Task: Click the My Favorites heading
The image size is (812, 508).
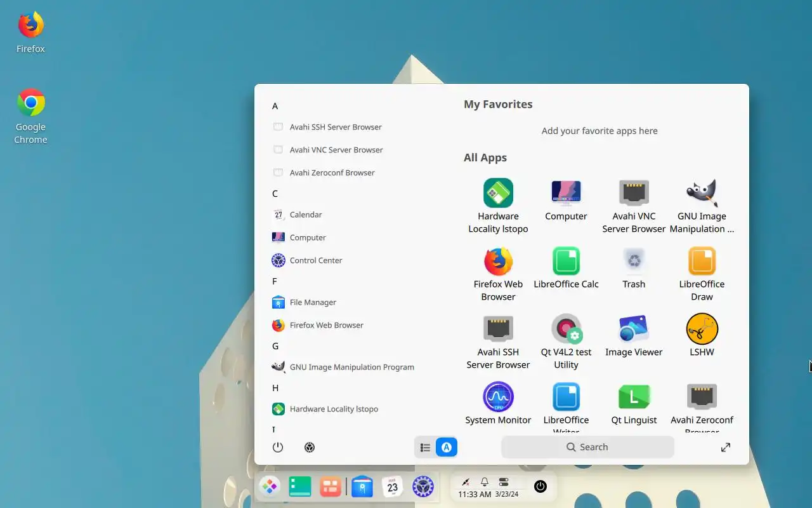Action: 498,104
